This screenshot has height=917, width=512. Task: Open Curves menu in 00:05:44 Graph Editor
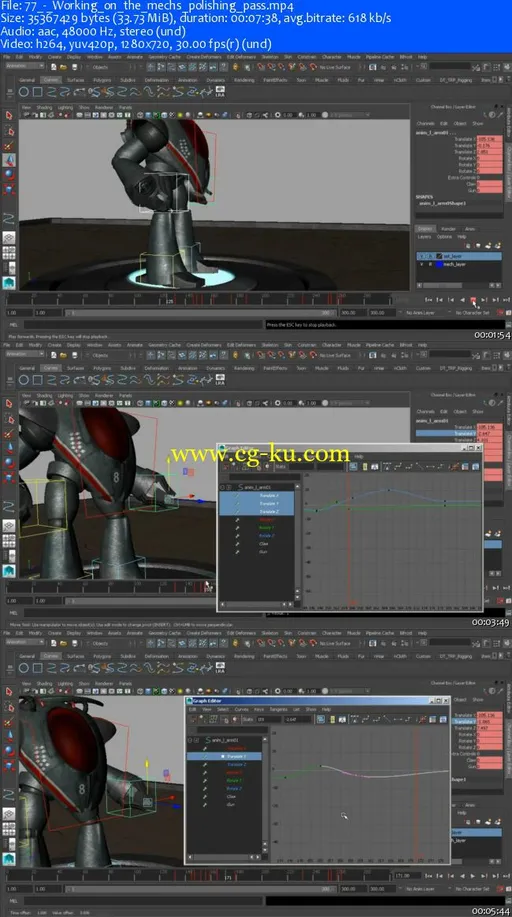tap(242, 709)
